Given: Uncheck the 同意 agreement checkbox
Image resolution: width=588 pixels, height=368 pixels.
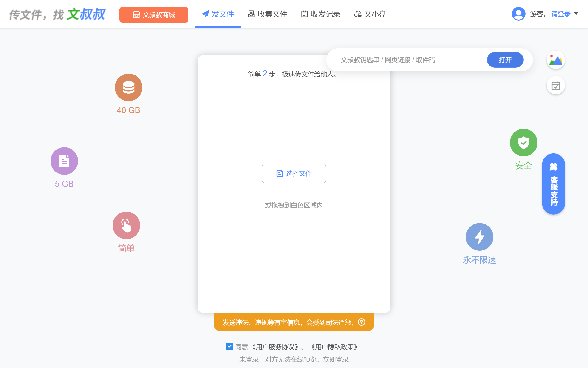Looking at the screenshot, I should 229,346.
